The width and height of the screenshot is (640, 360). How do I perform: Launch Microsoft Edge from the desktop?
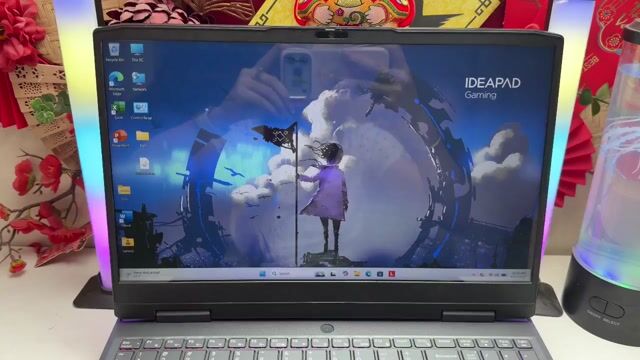tap(116, 82)
